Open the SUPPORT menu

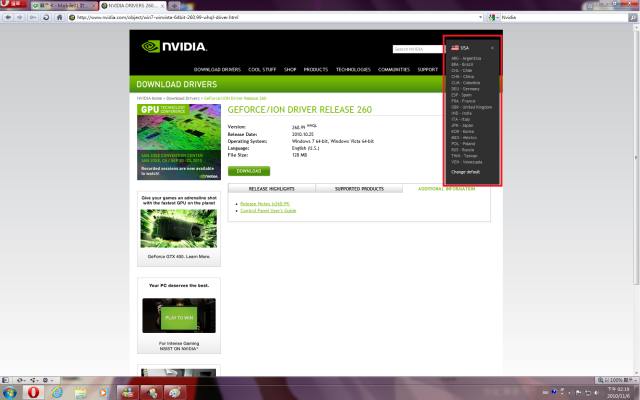427,70
